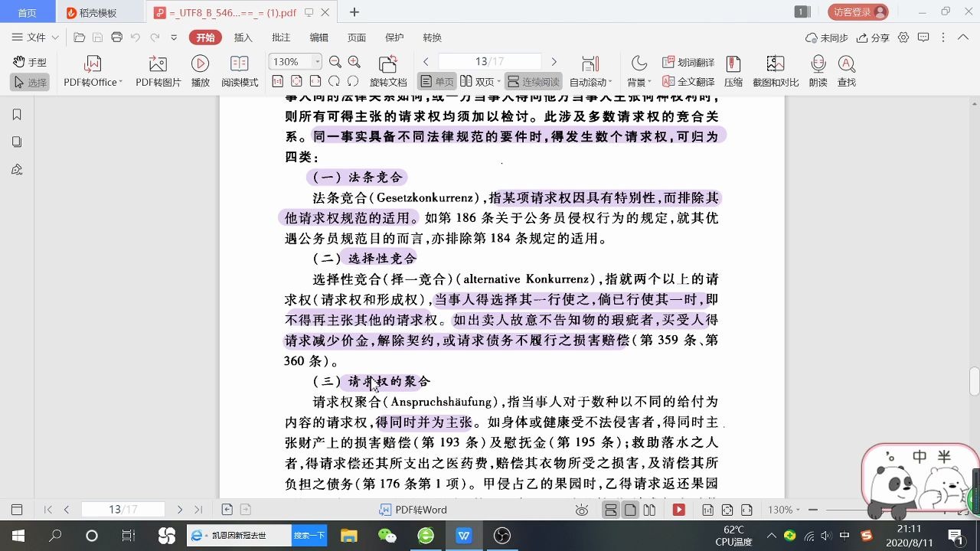
Task: Switch to 转换 ribbon tab
Action: [432, 37]
